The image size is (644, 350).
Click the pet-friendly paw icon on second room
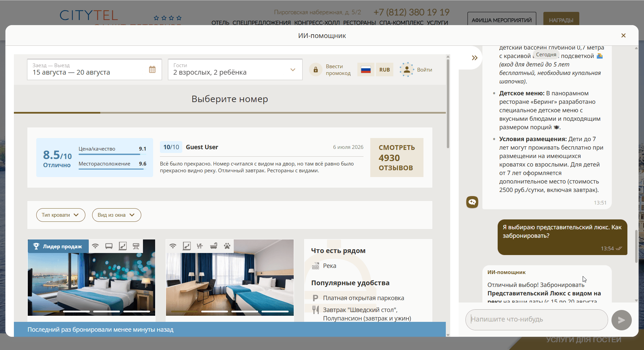tap(227, 246)
